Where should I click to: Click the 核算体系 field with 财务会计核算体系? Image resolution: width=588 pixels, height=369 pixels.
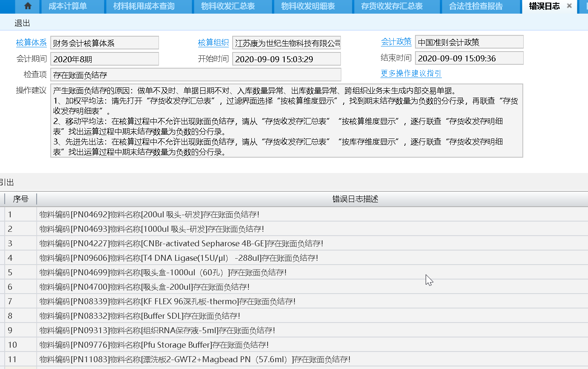pos(104,43)
